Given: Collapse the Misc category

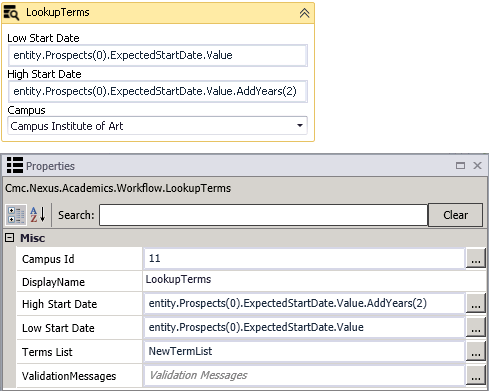Looking at the screenshot, I should pyautogui.click(x=10, y=238).
